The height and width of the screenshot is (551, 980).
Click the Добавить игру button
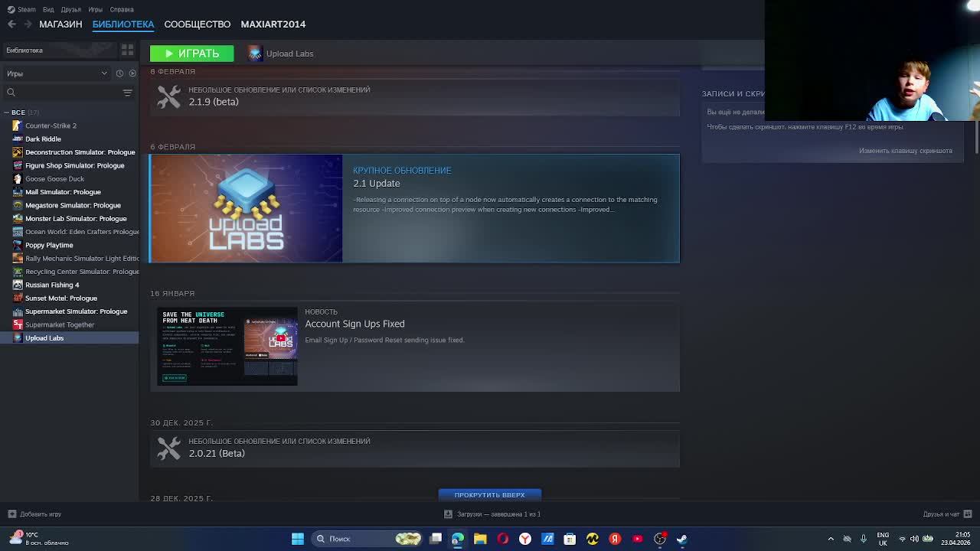pyautogui.click(x=34, y=514)
